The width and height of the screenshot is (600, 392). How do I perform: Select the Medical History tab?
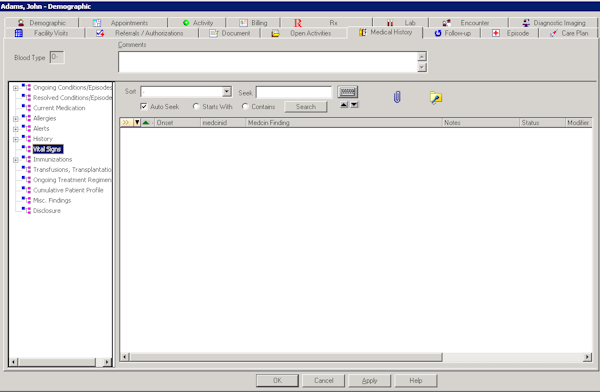coord(386,32)
